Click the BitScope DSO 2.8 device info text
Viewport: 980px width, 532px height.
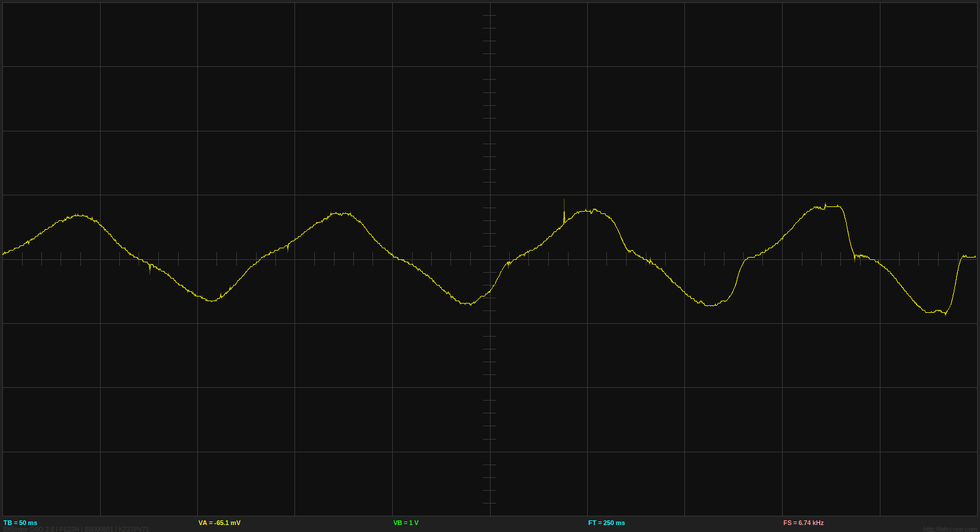[x=76, y=529]
